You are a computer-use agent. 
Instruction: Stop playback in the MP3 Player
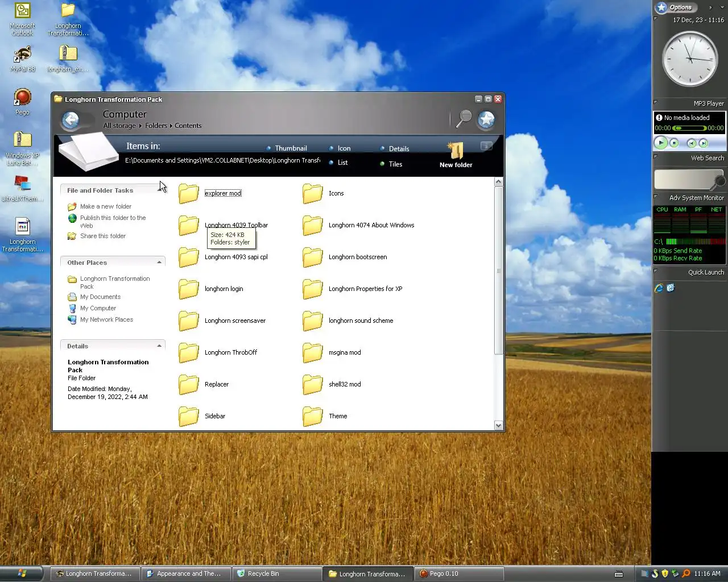click(x=674, y=143)
